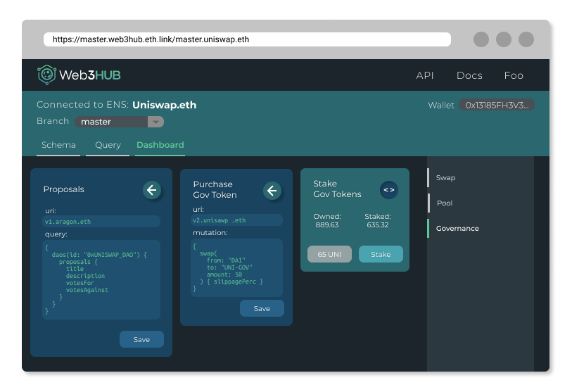Click into the swap mutation editor
The width and height of the screenshot is (572, 392).
point(237,267)
